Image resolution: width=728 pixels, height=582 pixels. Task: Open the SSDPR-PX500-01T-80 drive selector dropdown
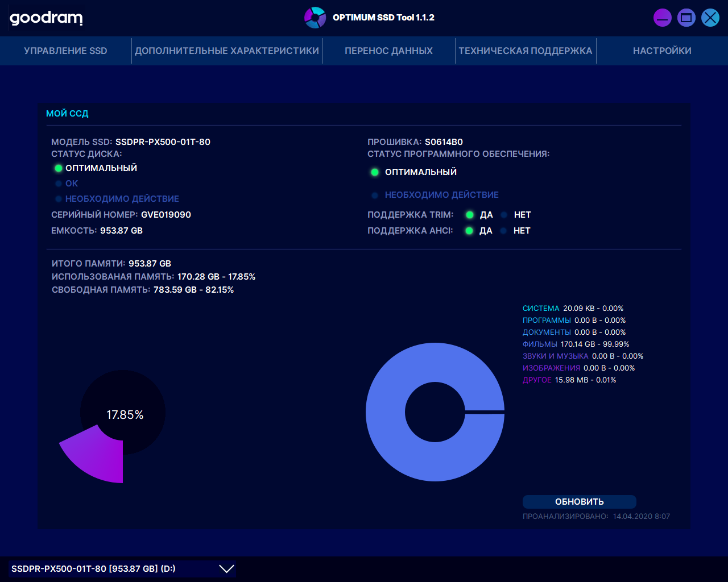click(122, 569)
